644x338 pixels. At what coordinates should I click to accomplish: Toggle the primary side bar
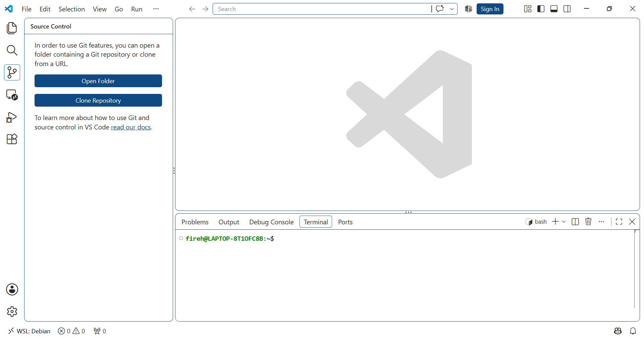pos(541,9)
